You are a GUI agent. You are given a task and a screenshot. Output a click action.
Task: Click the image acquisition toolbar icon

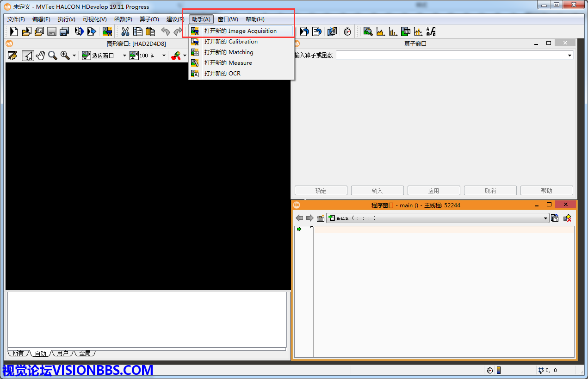(107, 31)
